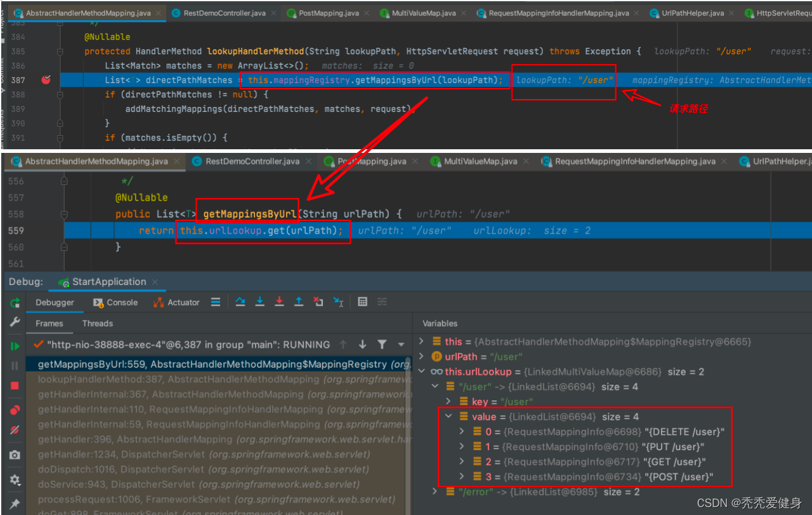Open the View Breakpoints icon

point(15,410)
